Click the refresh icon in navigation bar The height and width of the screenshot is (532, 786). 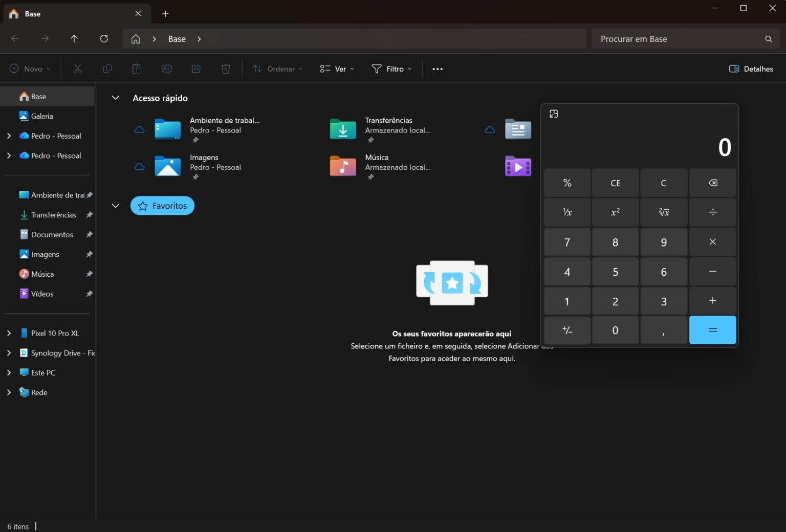tap(104, 39)
